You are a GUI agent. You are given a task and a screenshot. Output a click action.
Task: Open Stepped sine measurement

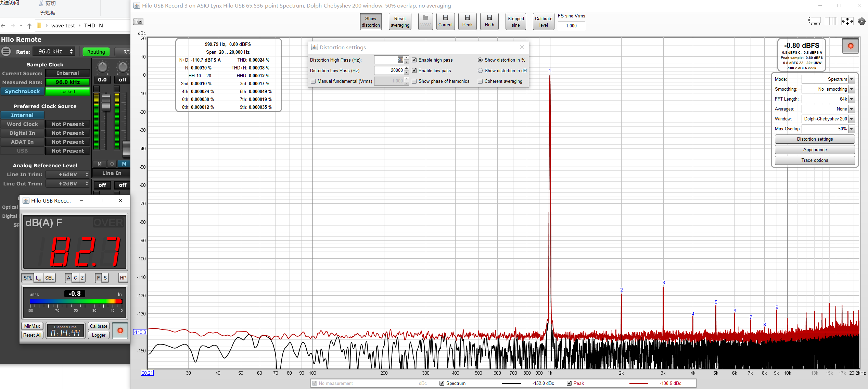515,22
